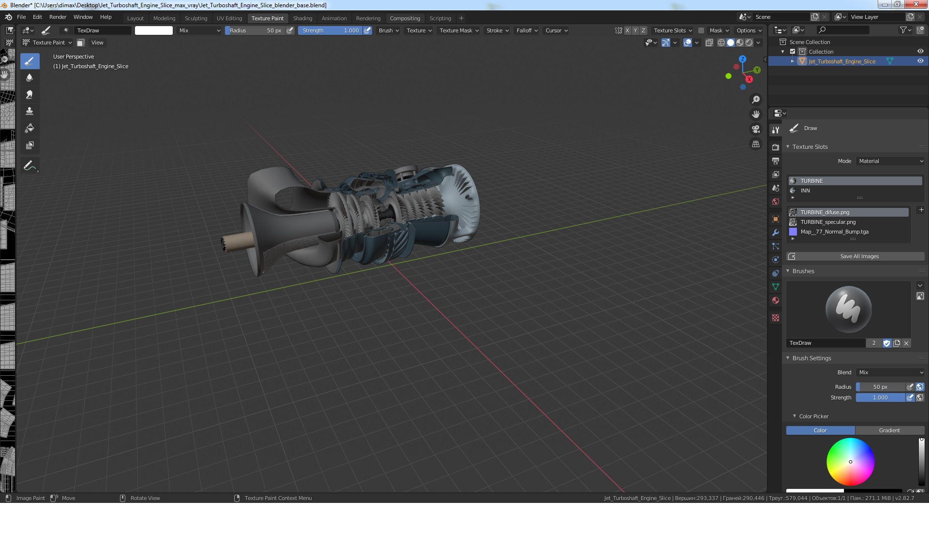Switch to the Shading workspace tab
This screenshot has width=929, height=560.
[302, 18]
